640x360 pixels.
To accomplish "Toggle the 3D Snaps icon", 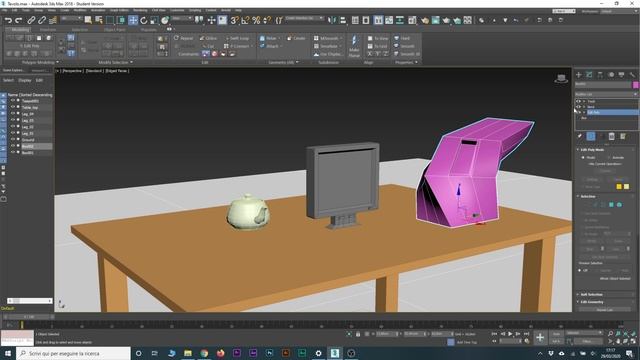I will (x=234, y=20).
